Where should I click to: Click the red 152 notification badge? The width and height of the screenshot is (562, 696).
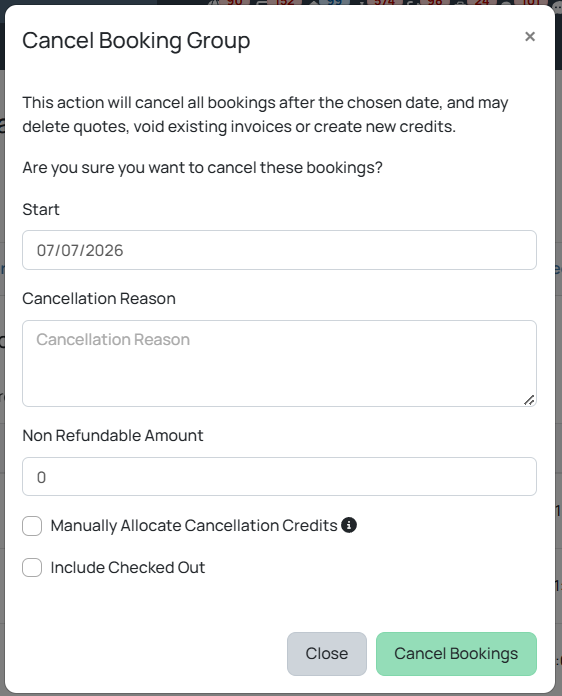pos(285,2)
